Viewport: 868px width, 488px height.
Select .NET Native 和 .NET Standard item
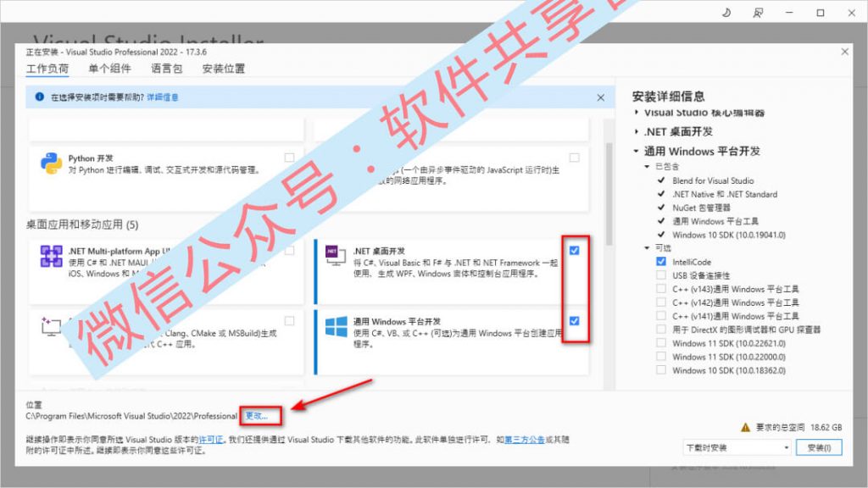click(x=725, y=194)
